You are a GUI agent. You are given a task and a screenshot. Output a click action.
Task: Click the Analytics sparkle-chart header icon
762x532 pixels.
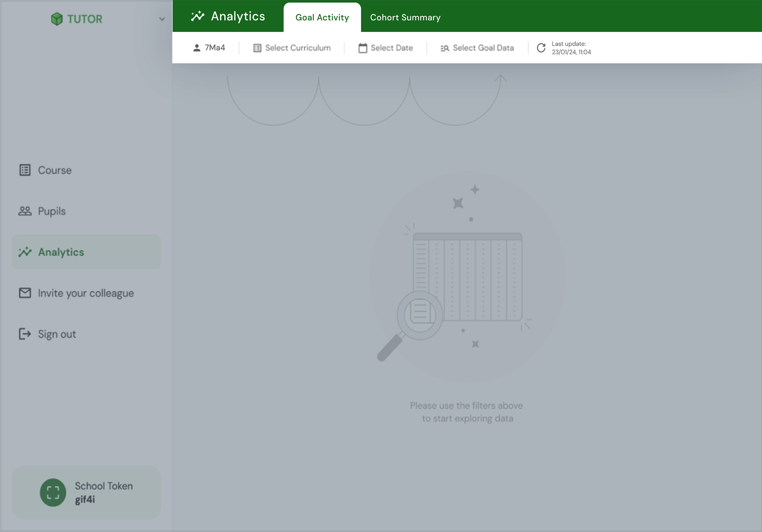coord(198,16)
